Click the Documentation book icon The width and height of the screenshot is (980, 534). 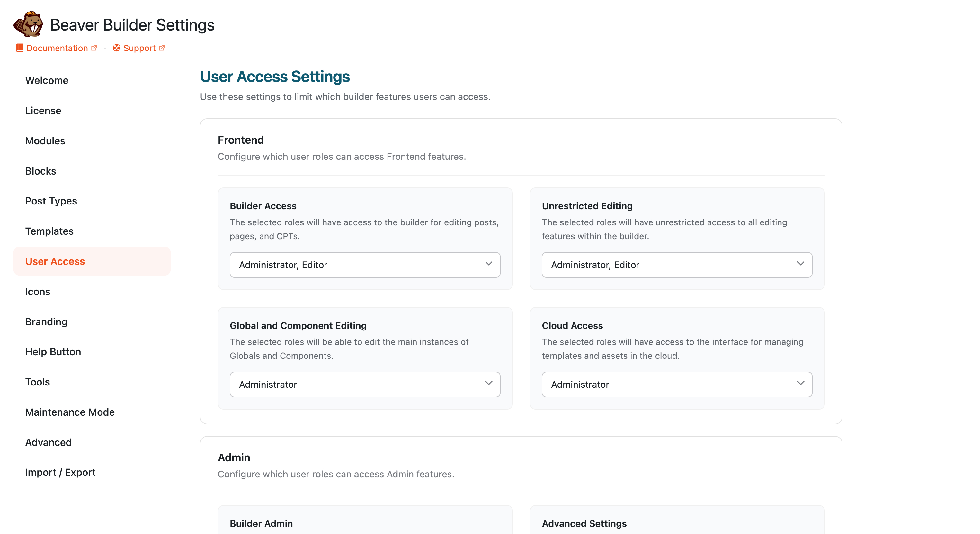[x=19, y=48]
